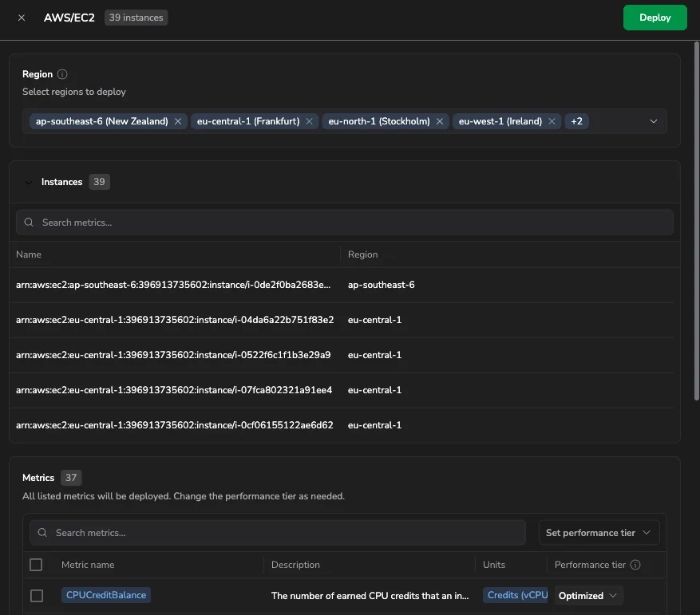This screenshot has height=615, width=700.
Task: Focus the Instances search metrics field
Action: pyautogui.click(x=345, y=223)
